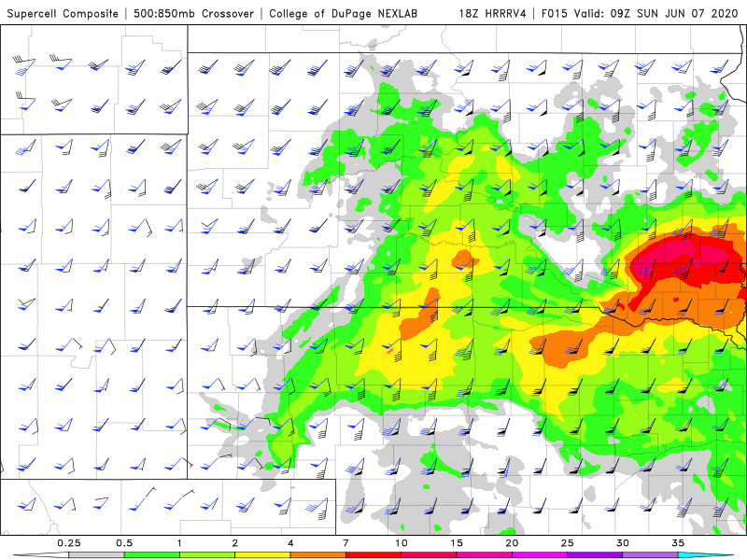Click the legend value label 15
Viewport: 747px width, 560px height.
pyautogui.click(x=457, y=543)
